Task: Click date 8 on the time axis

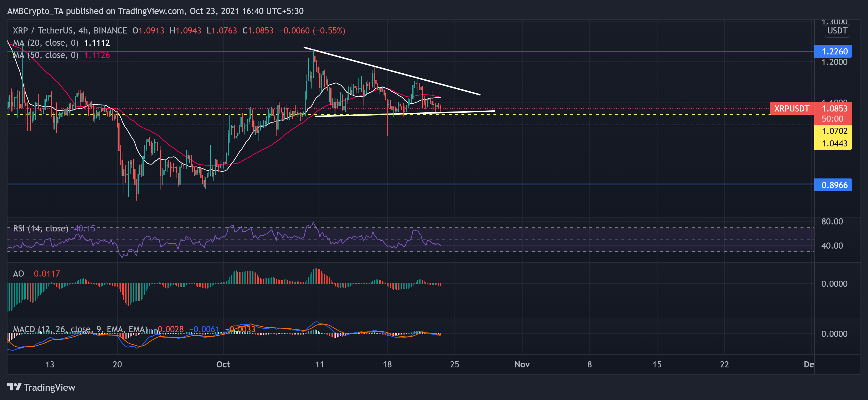Action: pyautogui.click(x=589, y=364)
